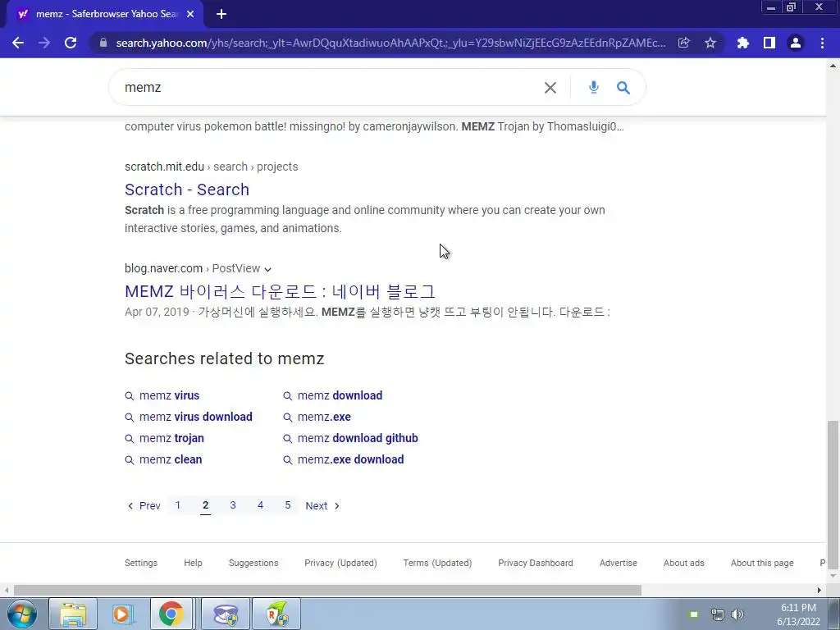Click the scroll up arrow on vertical scrollbar
This screenshot has width=840, height=630.
pyautogui.click(x=833, y=66)
